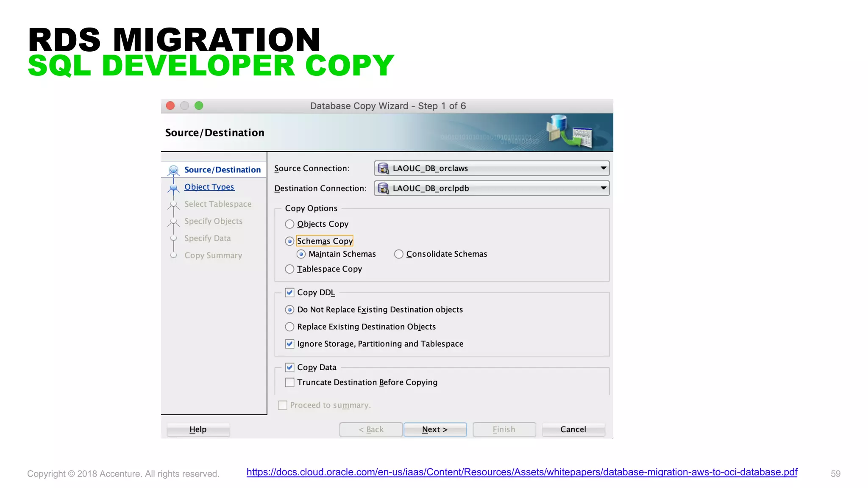Viewport: 868px width, 488px height.
Task: Open the Object Types wizard step link
Action: [209, 187]
